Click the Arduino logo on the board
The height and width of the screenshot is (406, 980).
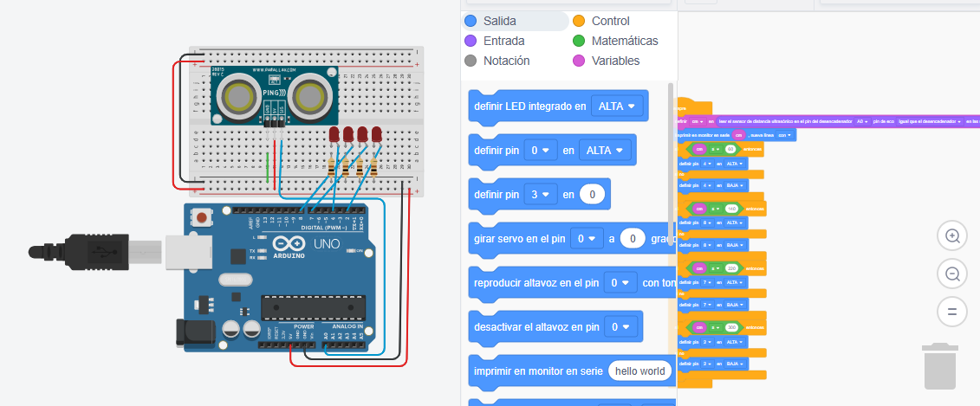click(x=289, y=244)
